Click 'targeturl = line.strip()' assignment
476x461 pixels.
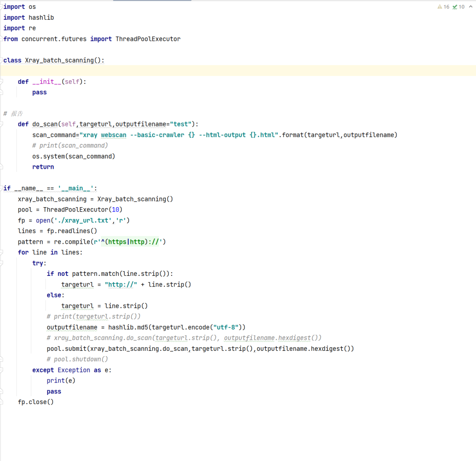104,306
